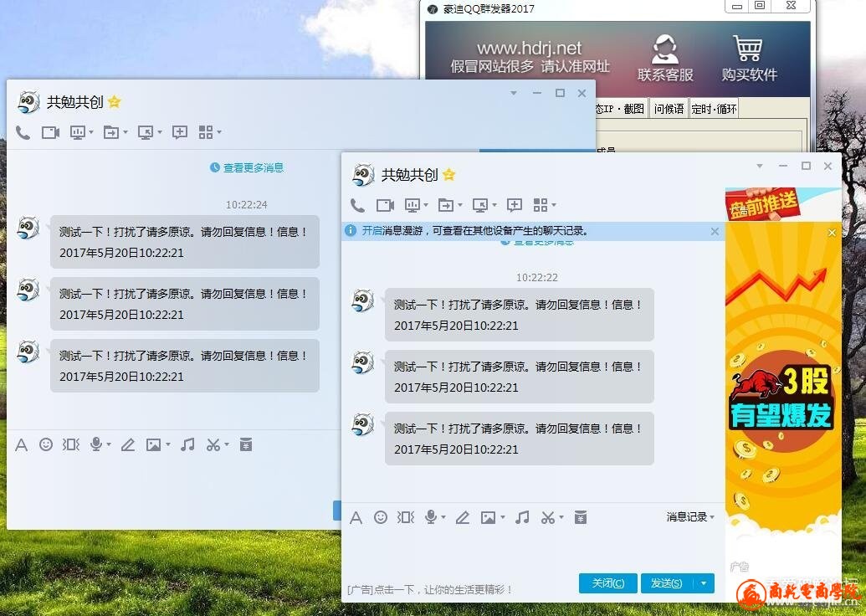Send a window shake in the rear chat
This screenshot has height=616, width=866.
pyautogui.click(x=70, y=444)
